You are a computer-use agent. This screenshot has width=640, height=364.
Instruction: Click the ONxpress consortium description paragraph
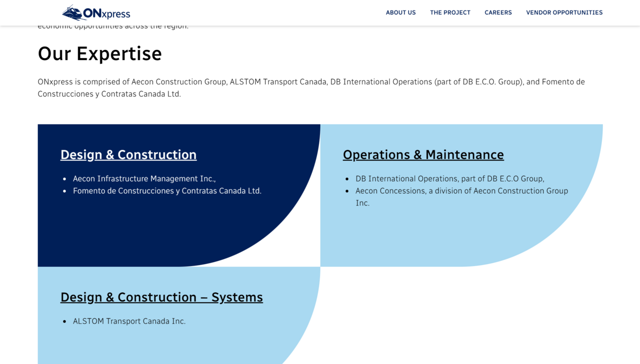pos(311,87)
